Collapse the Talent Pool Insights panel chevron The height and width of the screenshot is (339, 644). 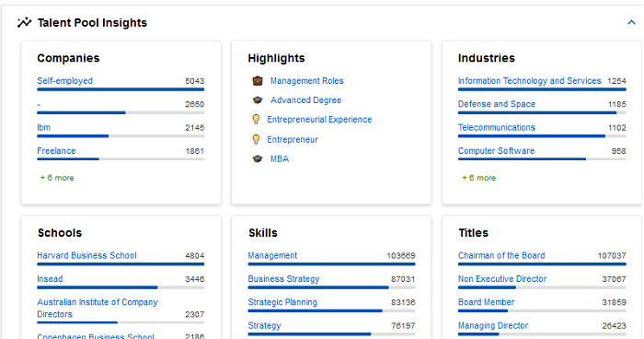point(631,22)
